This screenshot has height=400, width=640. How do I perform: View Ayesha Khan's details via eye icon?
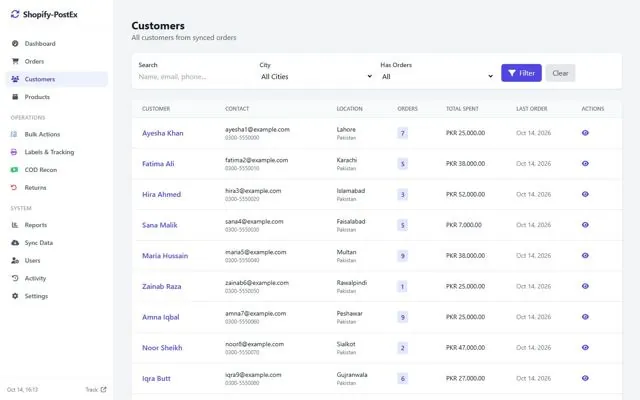[x=585, y=133]
